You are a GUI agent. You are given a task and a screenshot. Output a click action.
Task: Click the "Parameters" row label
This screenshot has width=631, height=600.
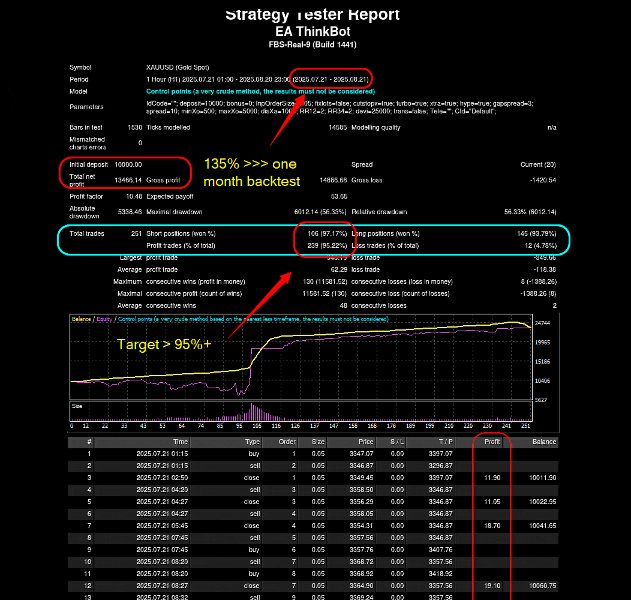coord(86,107)
